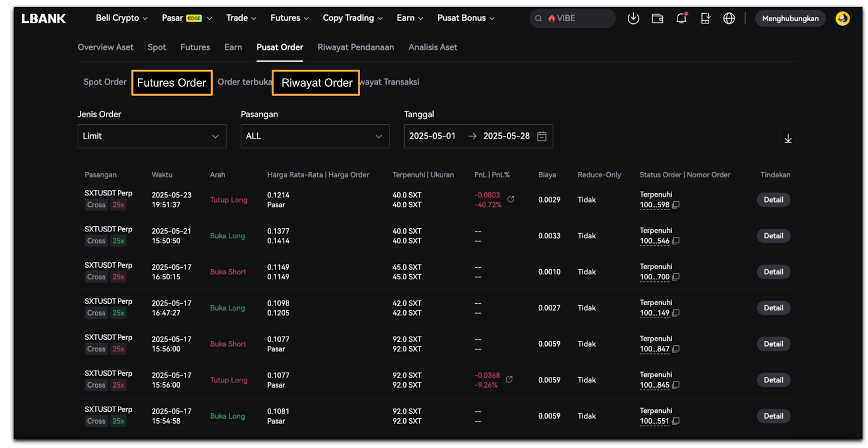Viewport: 868px width, 448px height.
Task: Open the user profile avatar
Action: pyautogui.click(x=842, y=18)
